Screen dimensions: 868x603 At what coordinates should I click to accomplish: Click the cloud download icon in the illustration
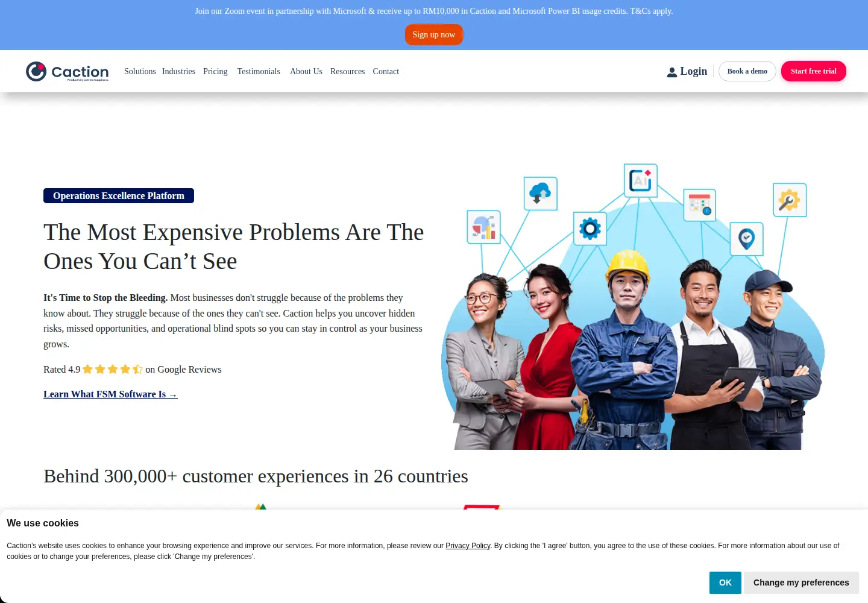click(540, 193)
